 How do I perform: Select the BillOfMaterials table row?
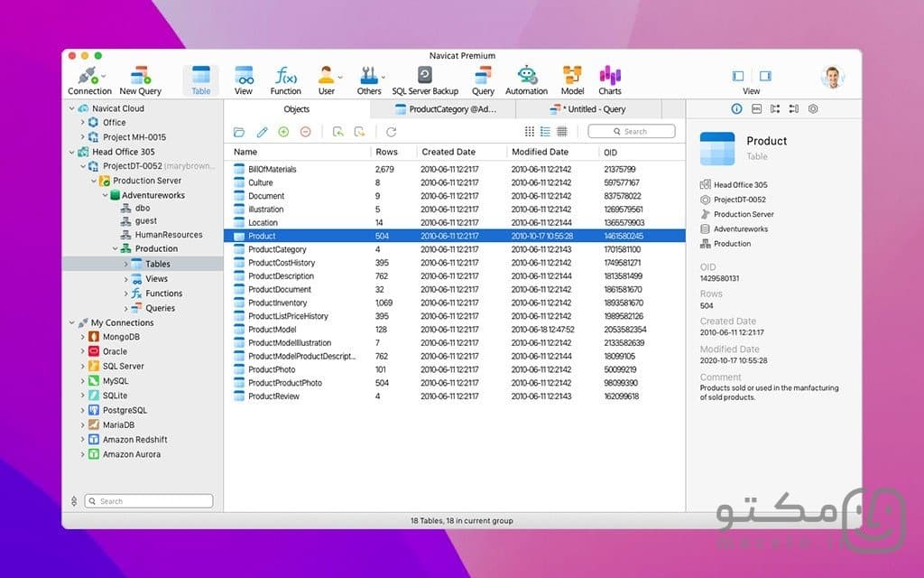pos(455,169)
